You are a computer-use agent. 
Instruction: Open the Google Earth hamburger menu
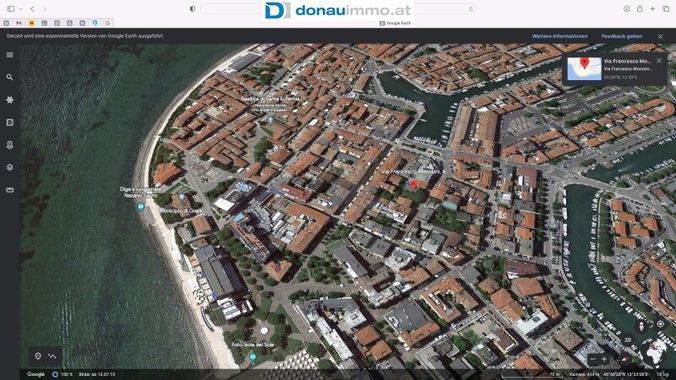click(9, 55)
